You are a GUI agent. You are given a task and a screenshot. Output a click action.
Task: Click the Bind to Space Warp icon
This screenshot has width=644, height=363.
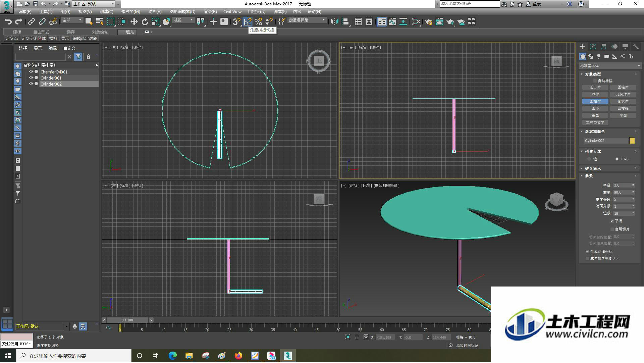click(x=53, y=22)
